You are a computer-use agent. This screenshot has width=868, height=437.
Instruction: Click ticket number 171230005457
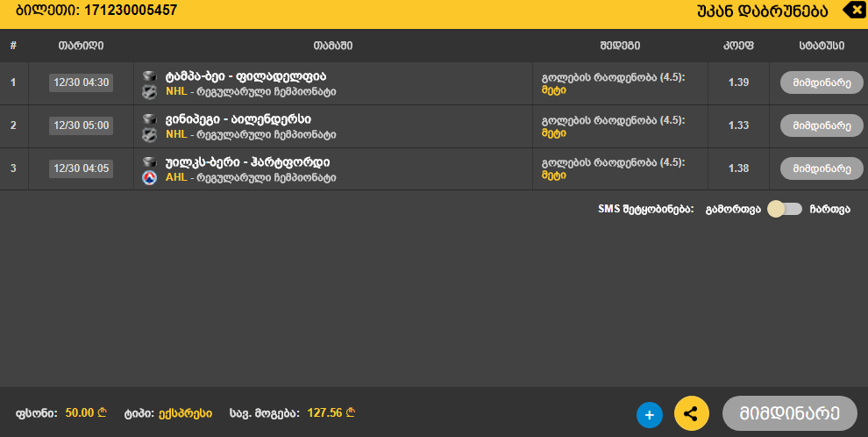point(131,10)
